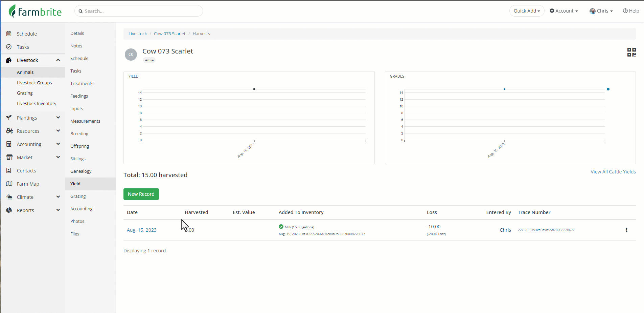Expand the Plantings sidebar section
The height and width of the screenshot is (313, 644).
point(58,118)
